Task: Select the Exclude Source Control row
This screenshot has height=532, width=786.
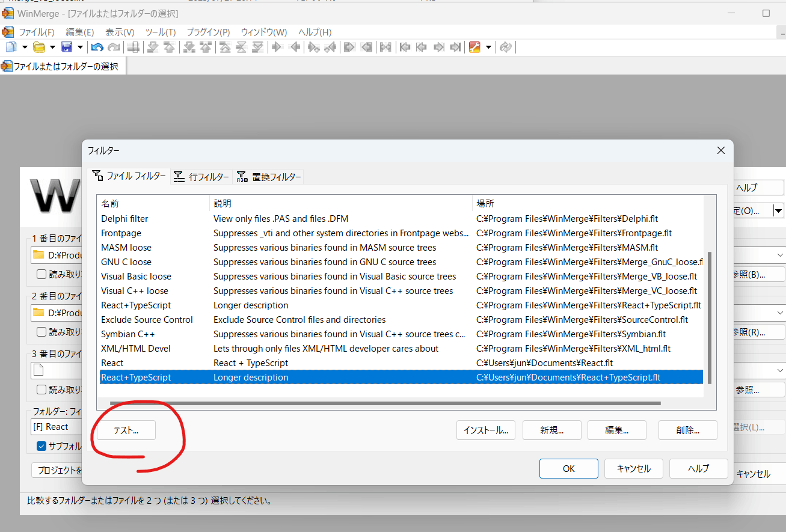Action: coord(400,320)
